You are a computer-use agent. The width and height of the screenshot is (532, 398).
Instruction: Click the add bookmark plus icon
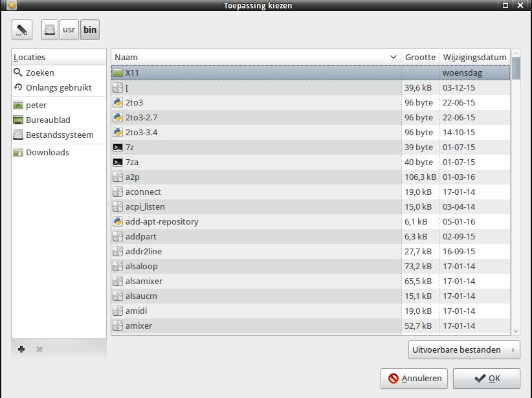[21, 349]
